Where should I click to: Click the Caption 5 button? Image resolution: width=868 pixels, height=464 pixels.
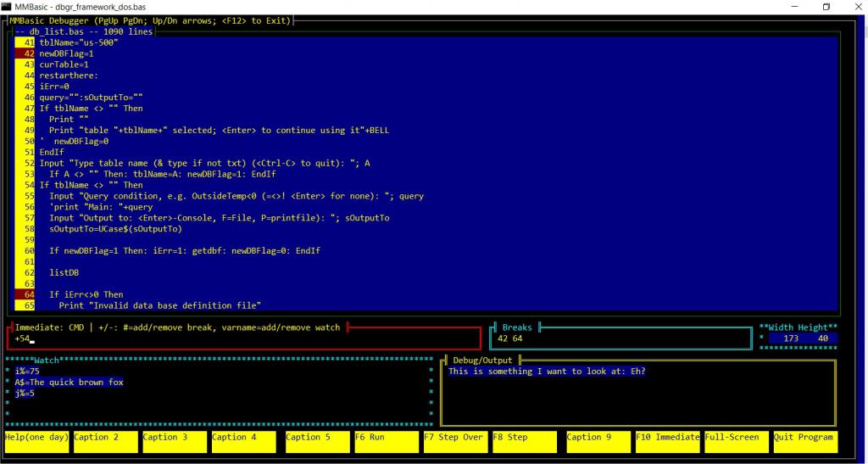click(316, 441)
